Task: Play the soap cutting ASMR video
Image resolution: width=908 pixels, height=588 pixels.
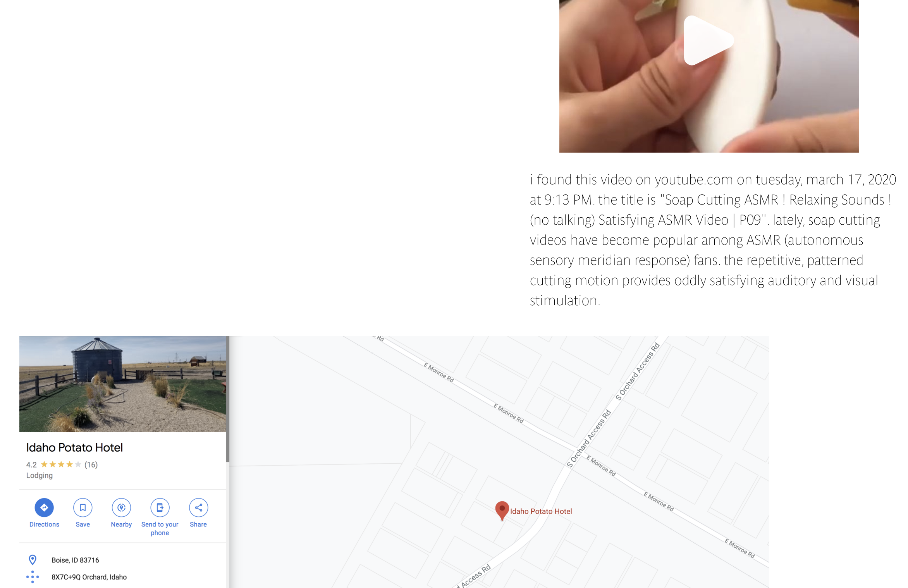Action: pos(709,41)
